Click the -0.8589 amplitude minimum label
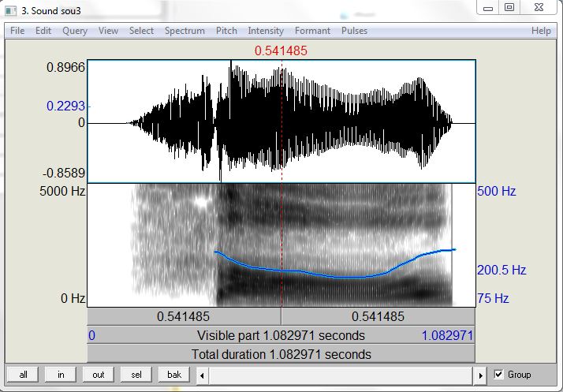Image resolution: width=563 pixels, height=392 pixels. [x=64, y=174]
